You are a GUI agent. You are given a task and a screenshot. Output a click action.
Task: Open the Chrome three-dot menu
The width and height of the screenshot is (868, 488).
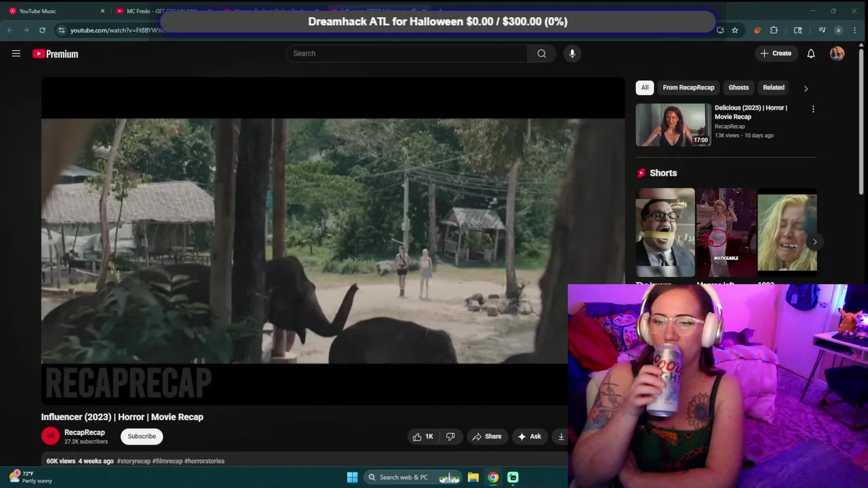(855, 30)
